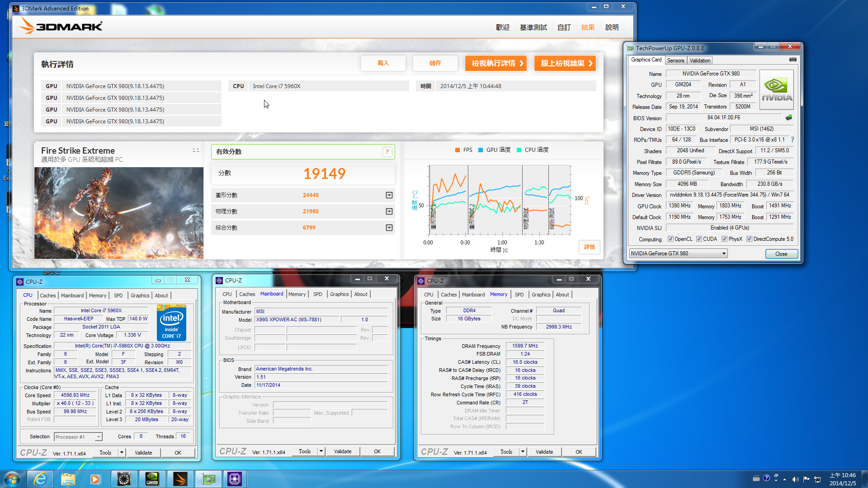
Task: Show hidden tray icons arrow
Action: [x=784, y=479]
